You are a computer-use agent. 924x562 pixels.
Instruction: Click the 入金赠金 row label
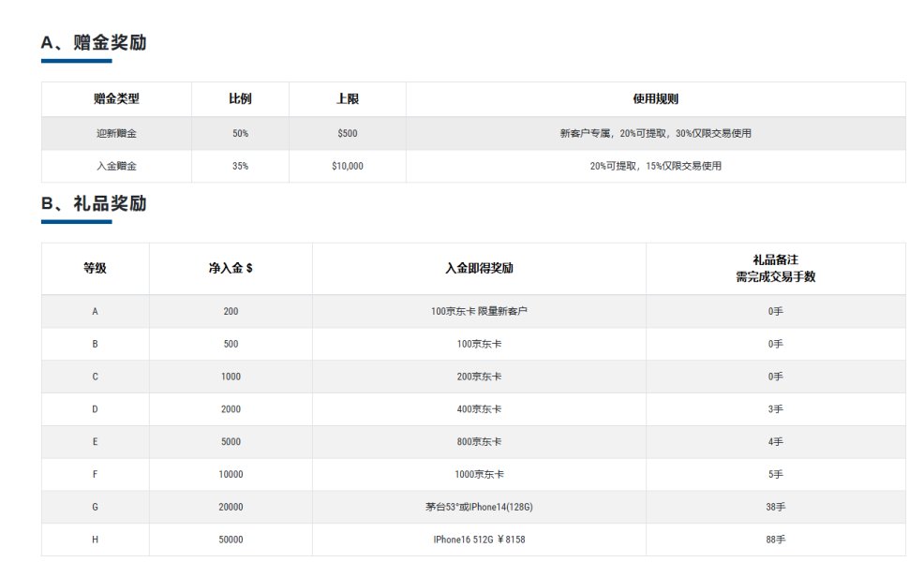click(x=116, y=166)
